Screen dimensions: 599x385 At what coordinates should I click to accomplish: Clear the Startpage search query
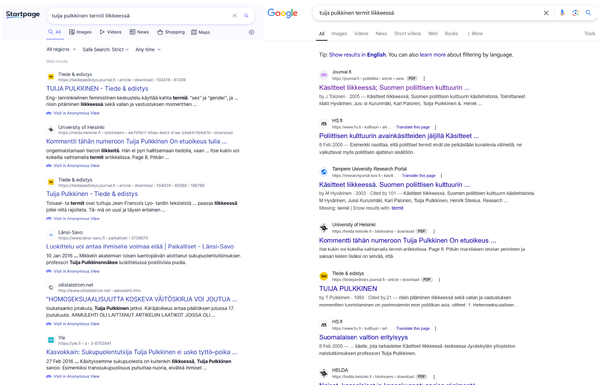(x=235, y=16)
